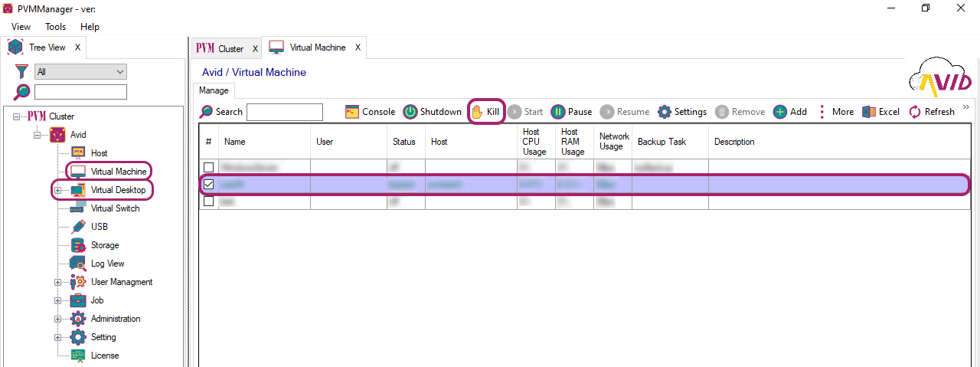Expand the User Managment node
This screenshot has width=980, height=367.
coord(57,282)
